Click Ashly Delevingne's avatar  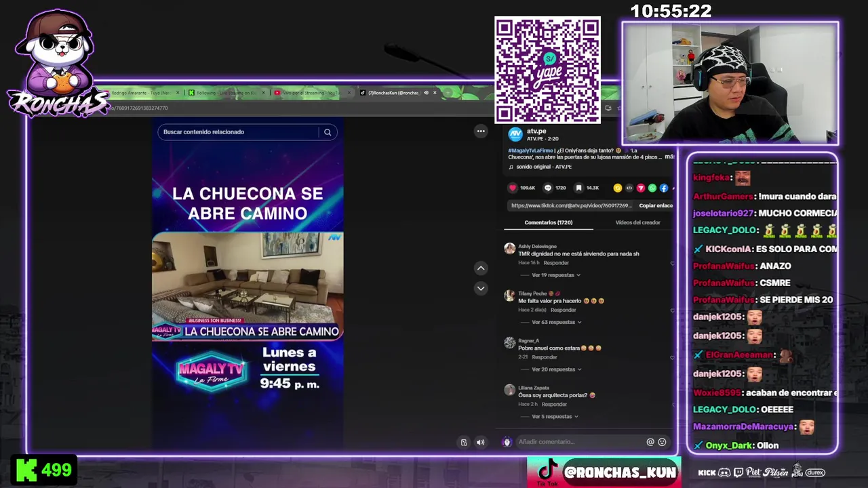[509, 249]
